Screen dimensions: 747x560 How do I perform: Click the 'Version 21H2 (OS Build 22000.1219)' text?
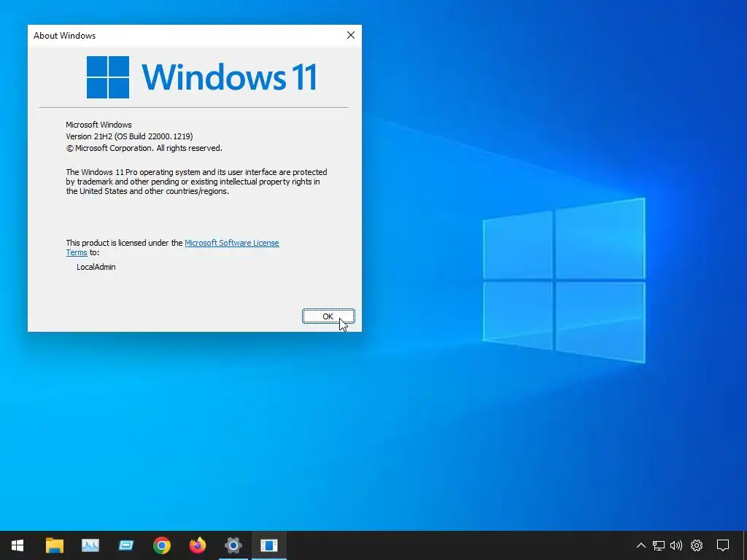(129, 136)
